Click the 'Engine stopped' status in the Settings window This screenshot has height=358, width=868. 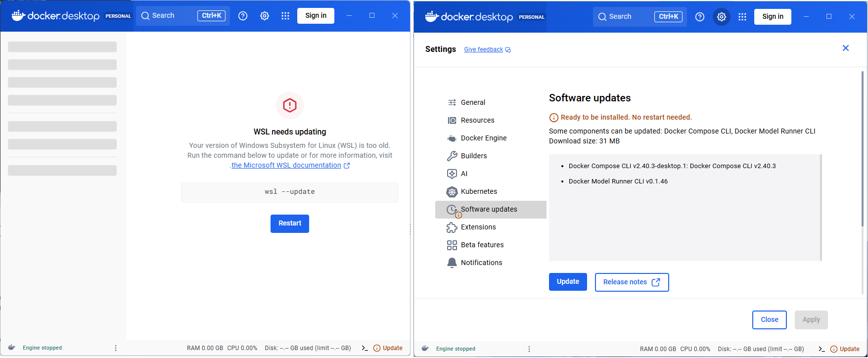click(x=456, y=349)
